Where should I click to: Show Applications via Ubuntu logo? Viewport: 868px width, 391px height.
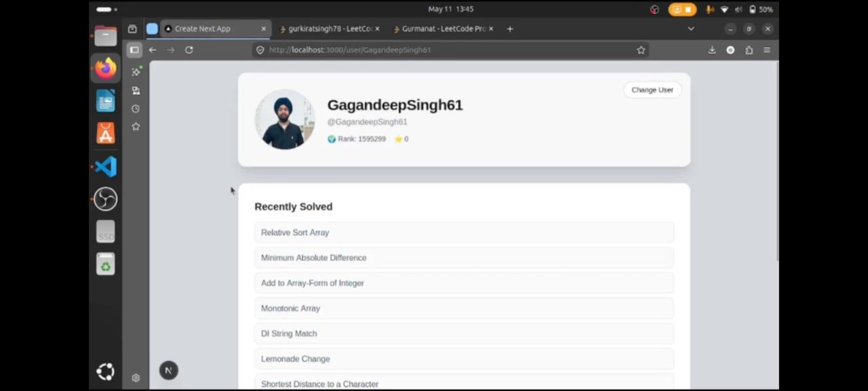click(105, 371)
